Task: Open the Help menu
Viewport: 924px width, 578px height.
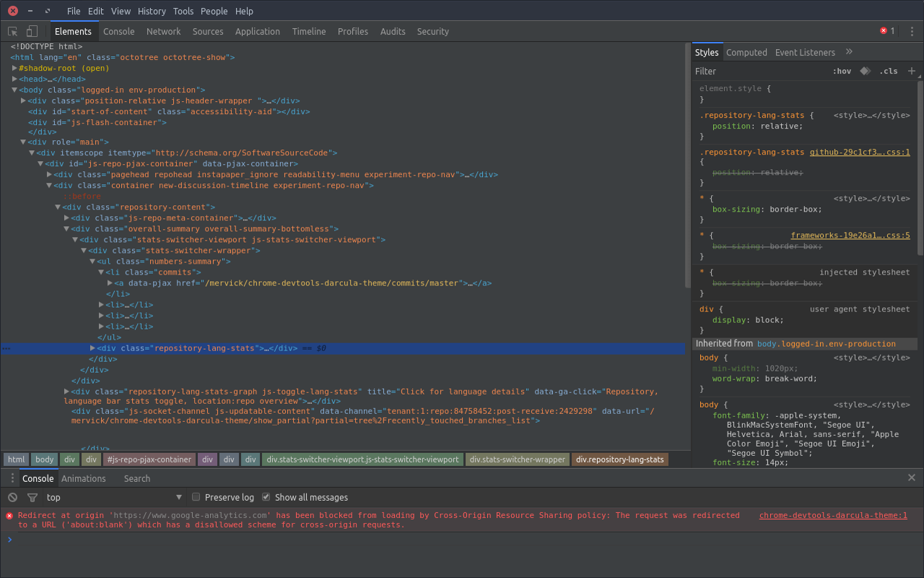Action: 244,11
